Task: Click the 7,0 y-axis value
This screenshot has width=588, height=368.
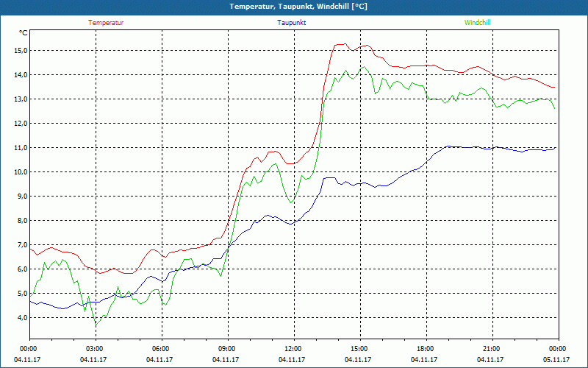Action: coord(23,245)
